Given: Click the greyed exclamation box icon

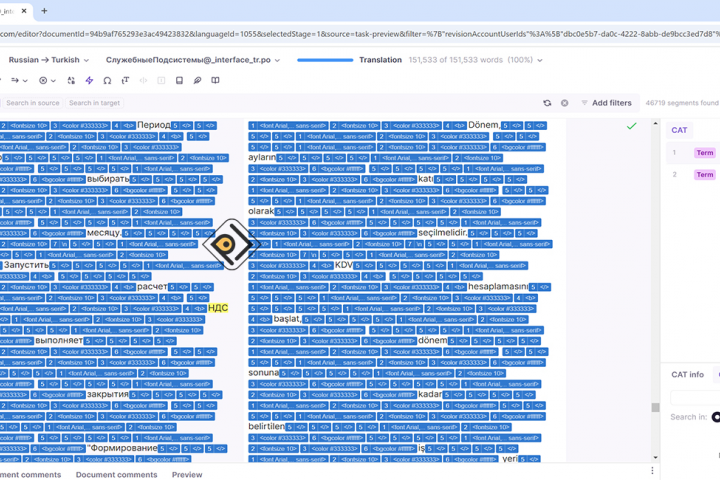Looking at the screenshot, I should 161,80.
